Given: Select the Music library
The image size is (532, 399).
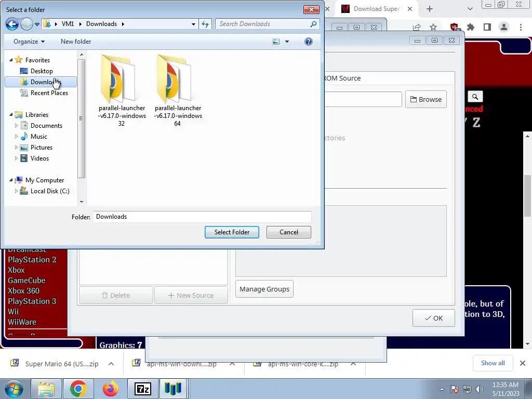Looking at the screenshot, I should point(34,137).
